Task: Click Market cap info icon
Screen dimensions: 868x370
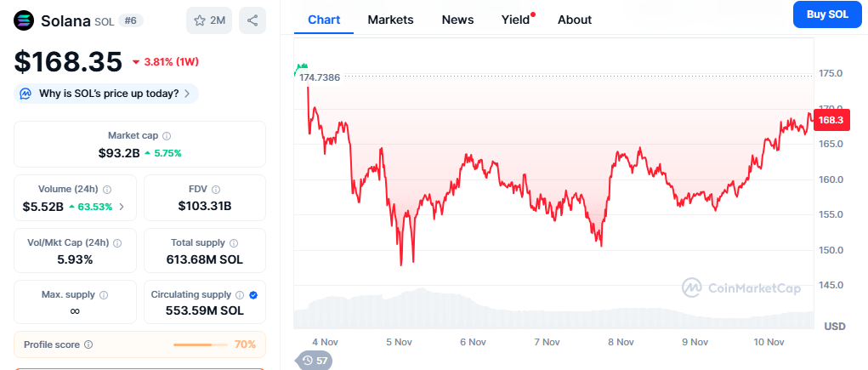Action: pos(167,136)
